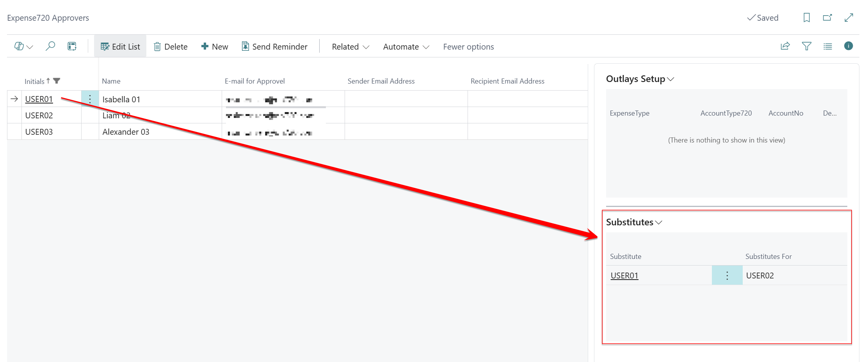Click the expand to full screen icon

(x=849, y=18)
